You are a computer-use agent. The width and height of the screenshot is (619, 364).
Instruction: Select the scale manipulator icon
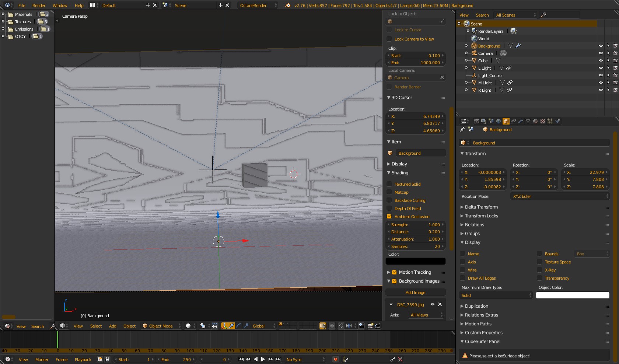(246, 326)
